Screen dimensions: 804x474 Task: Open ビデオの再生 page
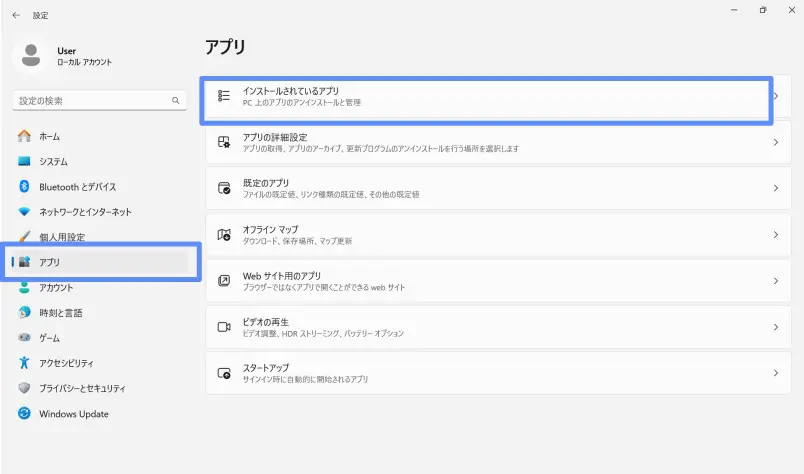coord(498,327)
